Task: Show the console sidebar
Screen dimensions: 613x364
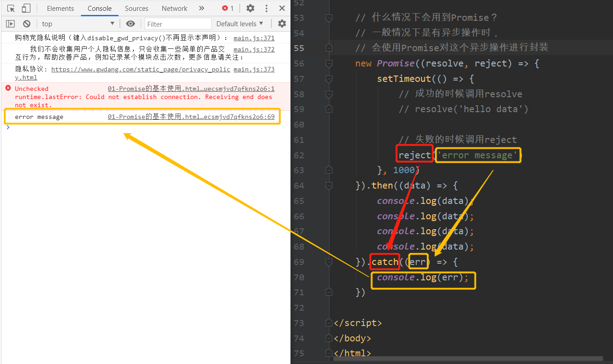Action: pyautogui.click(x=10, y=24)
